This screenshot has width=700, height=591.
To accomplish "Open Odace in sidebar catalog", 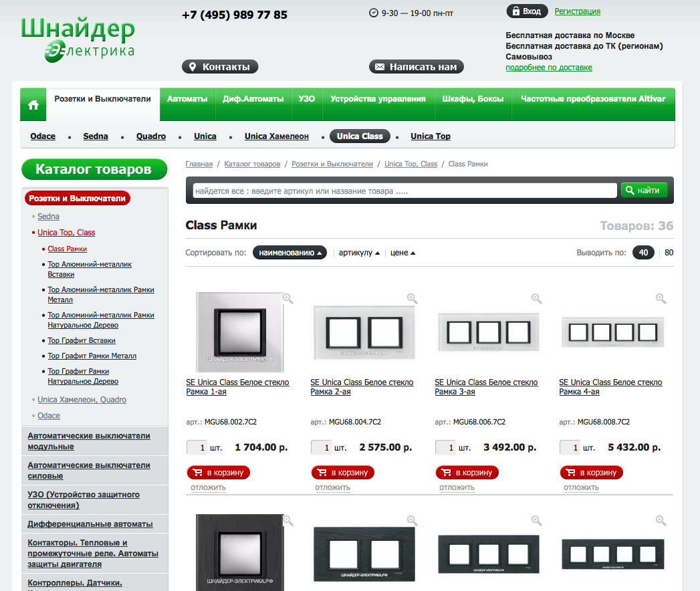I will [x=49, y=416].
